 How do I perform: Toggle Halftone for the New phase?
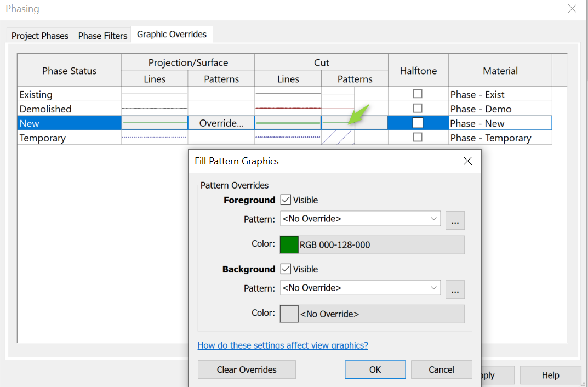(x=418, y=123)
